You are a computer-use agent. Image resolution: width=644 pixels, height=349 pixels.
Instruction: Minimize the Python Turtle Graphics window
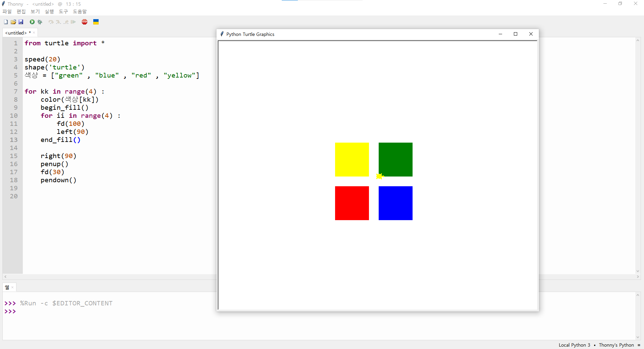[x=500, y=34]
